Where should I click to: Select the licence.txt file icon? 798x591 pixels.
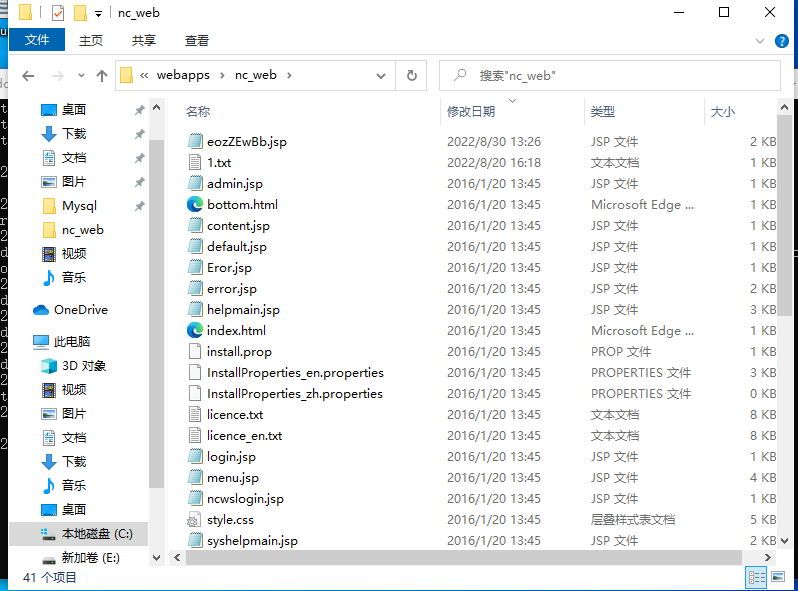[195, 414]
